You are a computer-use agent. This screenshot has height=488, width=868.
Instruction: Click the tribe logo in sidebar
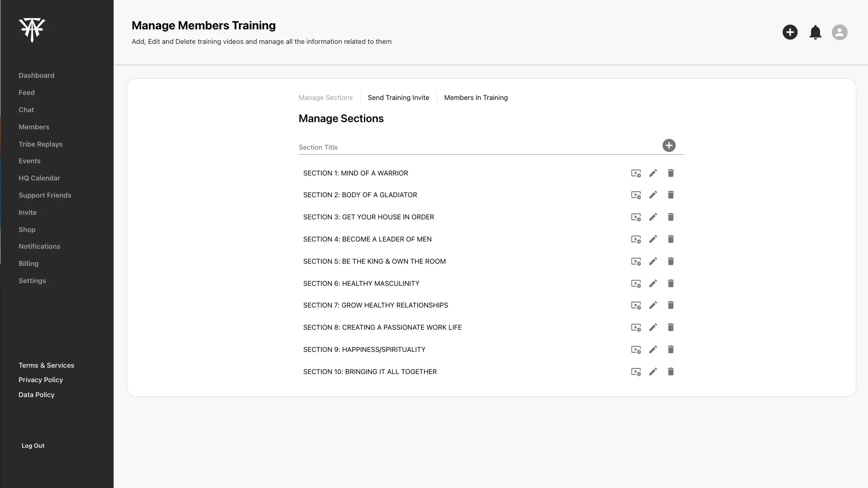point(32,30)
